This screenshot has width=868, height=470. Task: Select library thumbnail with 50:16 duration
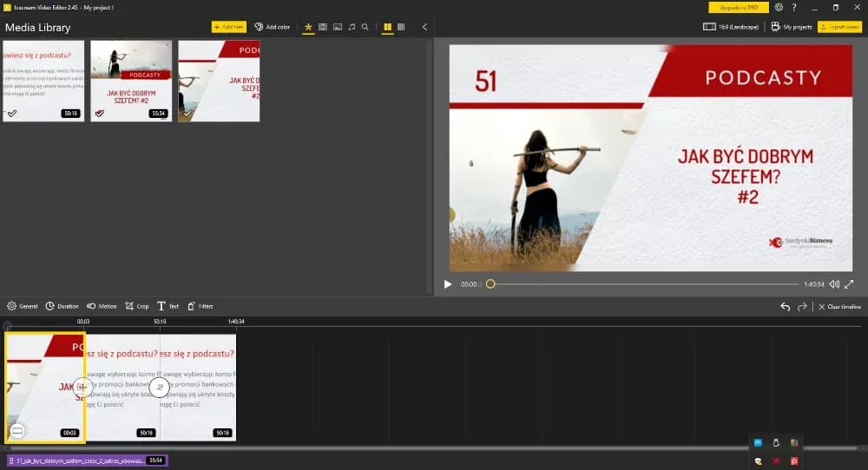(x=43, y=81)
